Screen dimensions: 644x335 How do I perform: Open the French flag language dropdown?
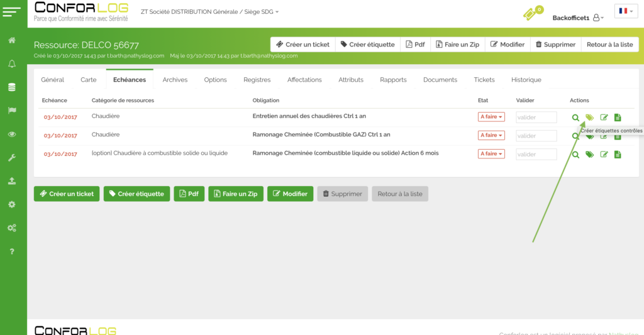click(x=626, y=11)
